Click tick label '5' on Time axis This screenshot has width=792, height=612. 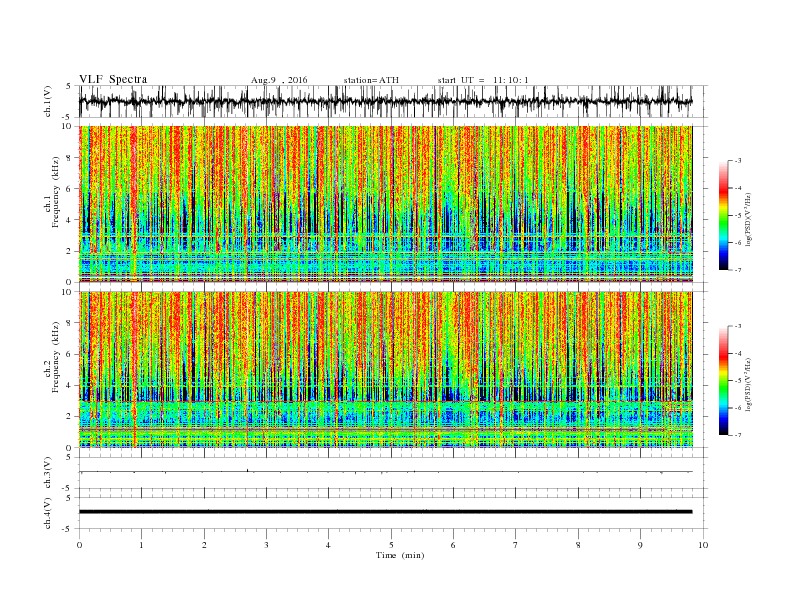[391, 545]
